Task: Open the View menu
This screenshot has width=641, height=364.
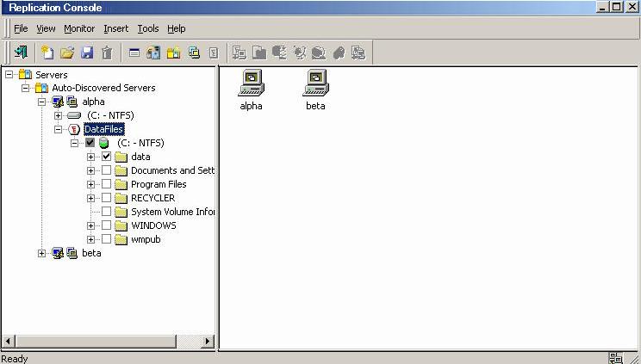Action: click(x=46, y=28)
